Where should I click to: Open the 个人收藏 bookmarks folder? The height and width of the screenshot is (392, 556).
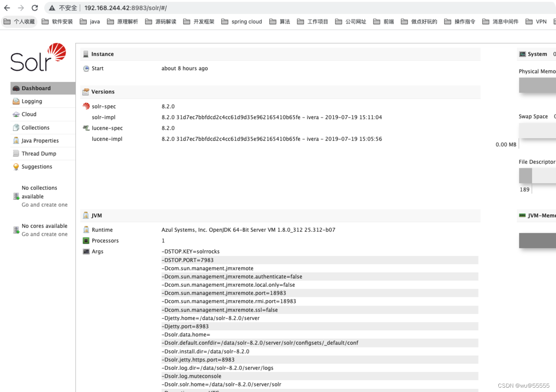[19, 22]
